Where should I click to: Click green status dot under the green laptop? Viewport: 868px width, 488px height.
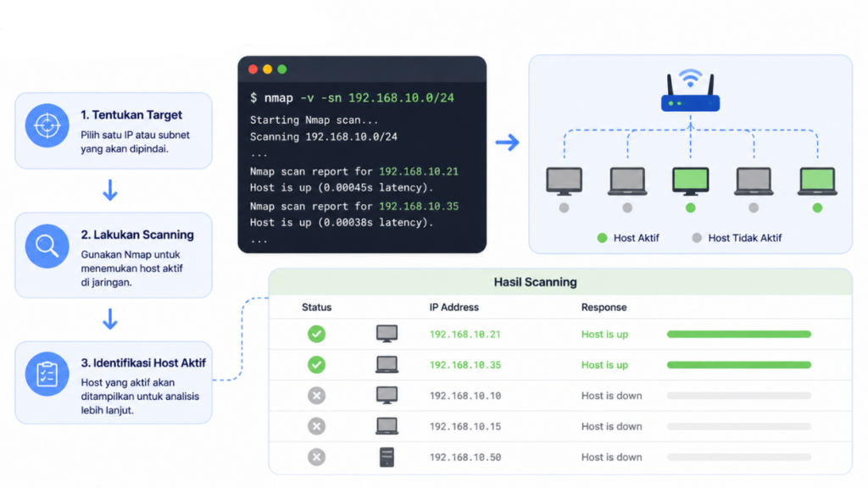coord(817,208)
